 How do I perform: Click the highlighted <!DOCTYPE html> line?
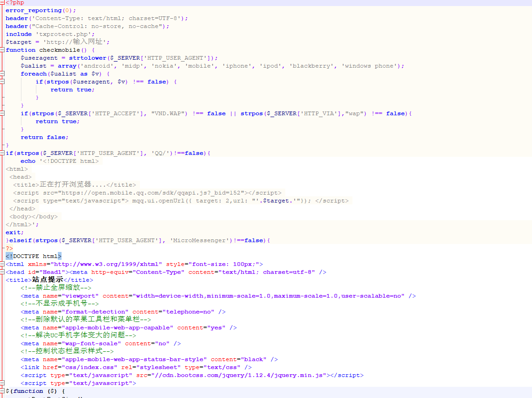point(34,256)
